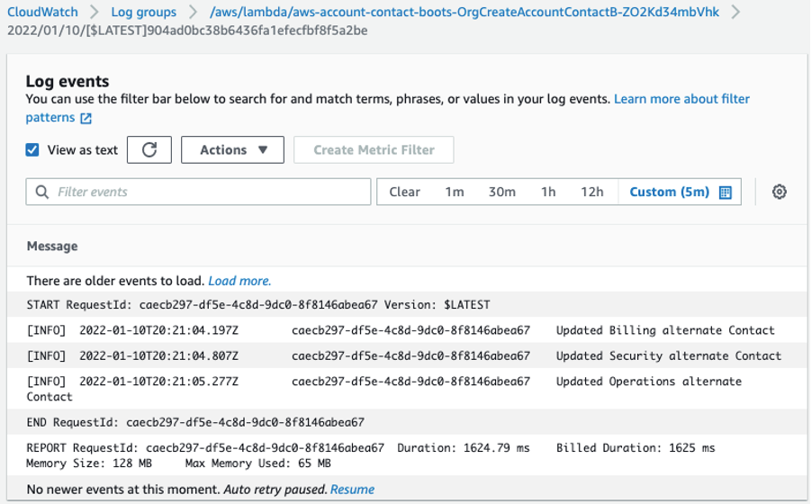Image resolution: width=812 pixels, height=504 pixels.
Task: Click the refresh icon button
Action: click(x=149, y=149)
